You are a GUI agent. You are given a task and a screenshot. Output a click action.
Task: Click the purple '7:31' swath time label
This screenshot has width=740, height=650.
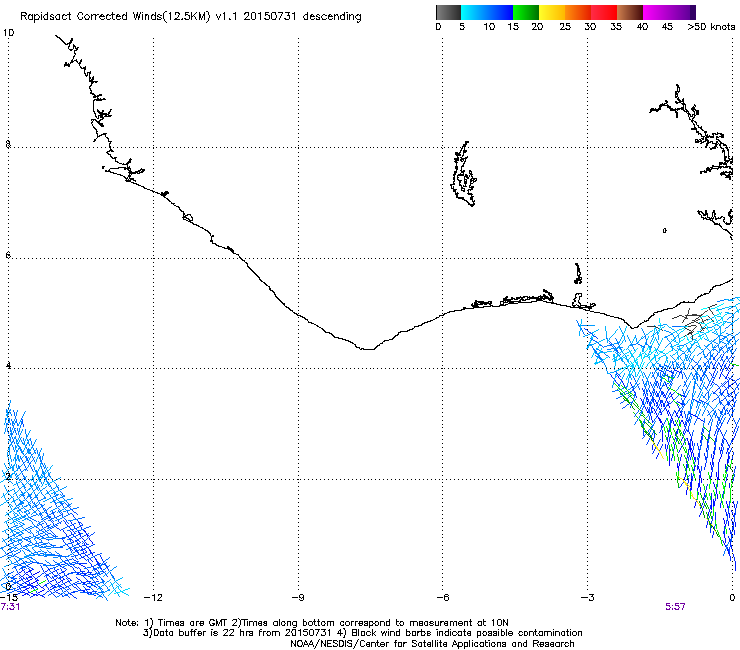tap(10, 607)
